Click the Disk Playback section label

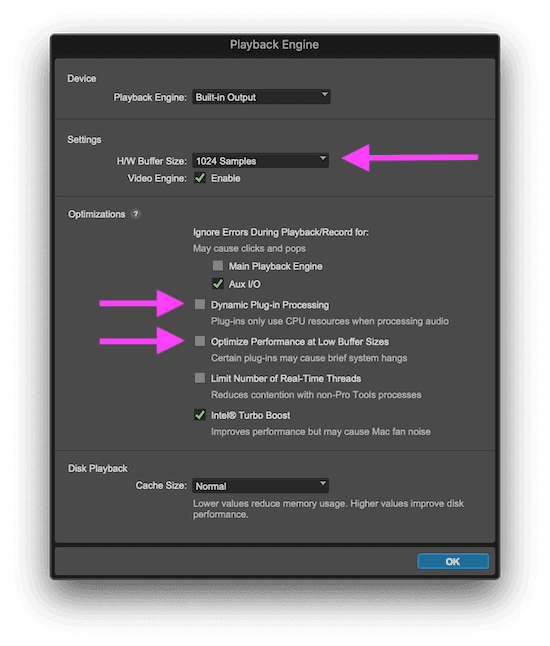98,468
